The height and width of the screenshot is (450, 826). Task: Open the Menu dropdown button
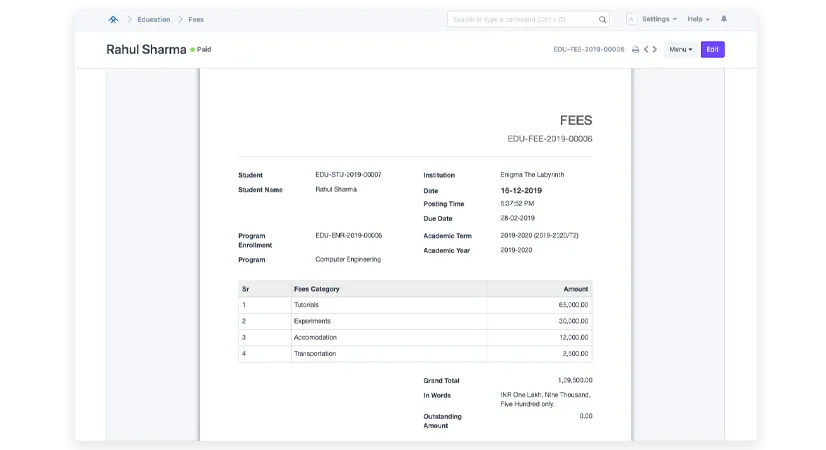(680, 49)
